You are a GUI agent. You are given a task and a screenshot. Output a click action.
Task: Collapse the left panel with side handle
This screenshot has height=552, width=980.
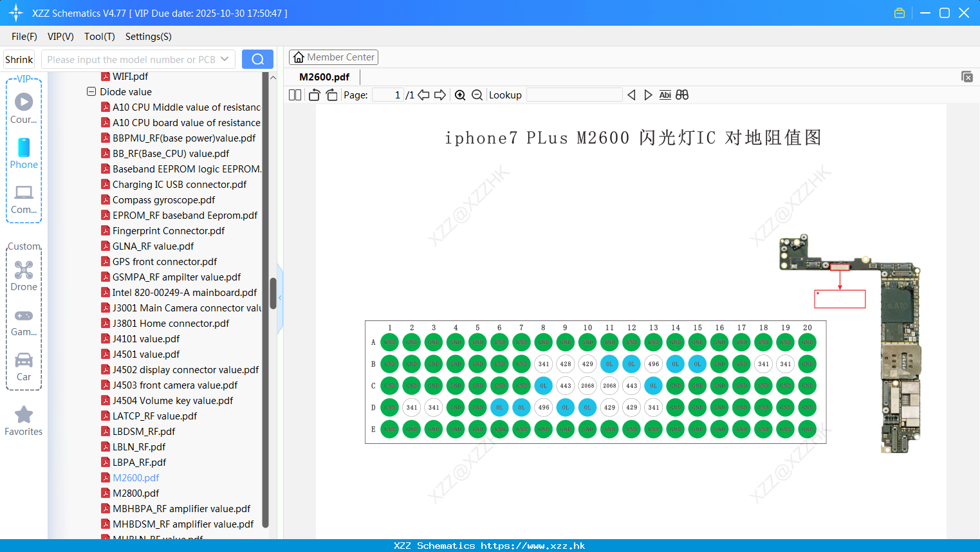click(280, 297)
